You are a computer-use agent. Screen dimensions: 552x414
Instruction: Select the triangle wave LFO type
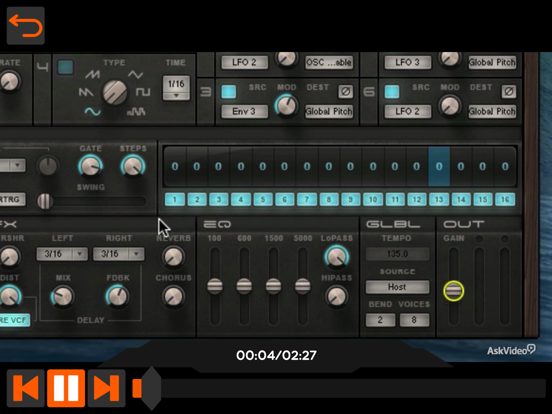pos(136,74)
